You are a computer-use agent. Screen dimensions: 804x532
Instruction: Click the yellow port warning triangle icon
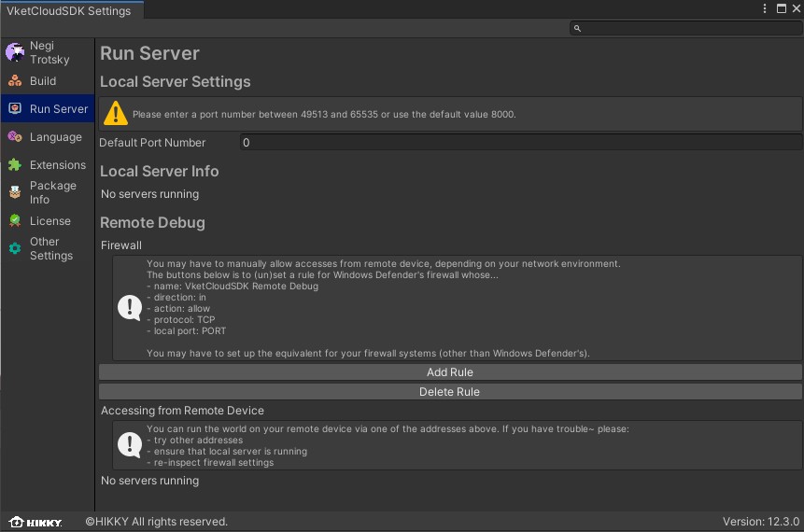click(x=116, y=113)
